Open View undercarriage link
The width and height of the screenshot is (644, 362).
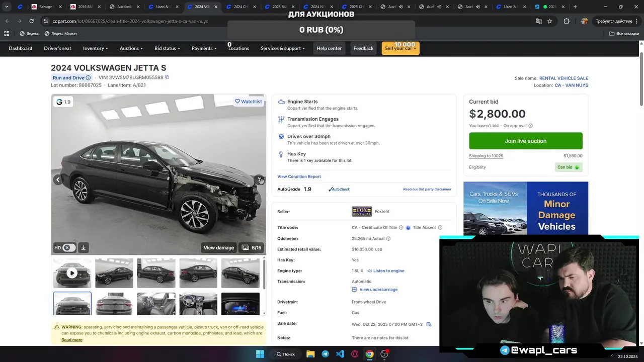click(x=375, y=290)
